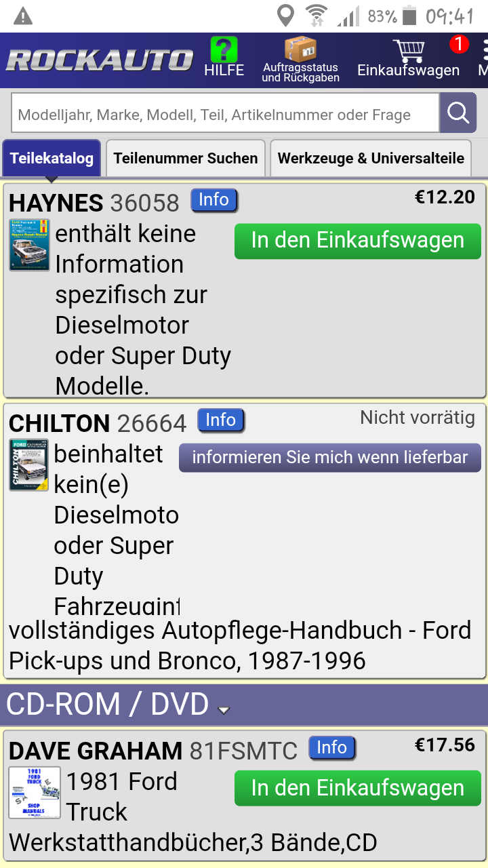The image size is (488, 868).
Task: Open Info for Dave Graham 81FSMTC
Action: (x=331, y=748)
